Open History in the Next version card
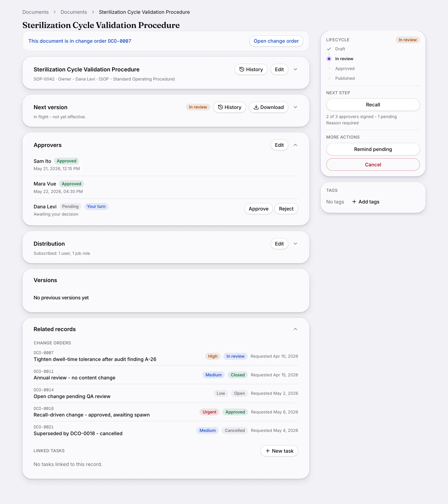The width and height of the screenshot is (448, 504). coord(229,107)
